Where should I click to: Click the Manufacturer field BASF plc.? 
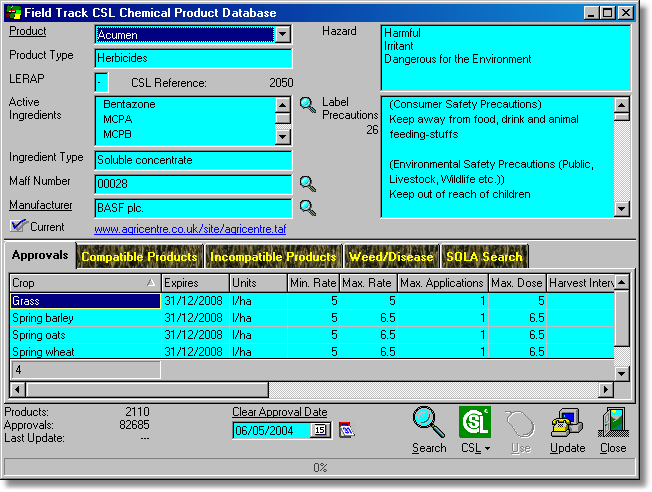click(x=193, y=208)
